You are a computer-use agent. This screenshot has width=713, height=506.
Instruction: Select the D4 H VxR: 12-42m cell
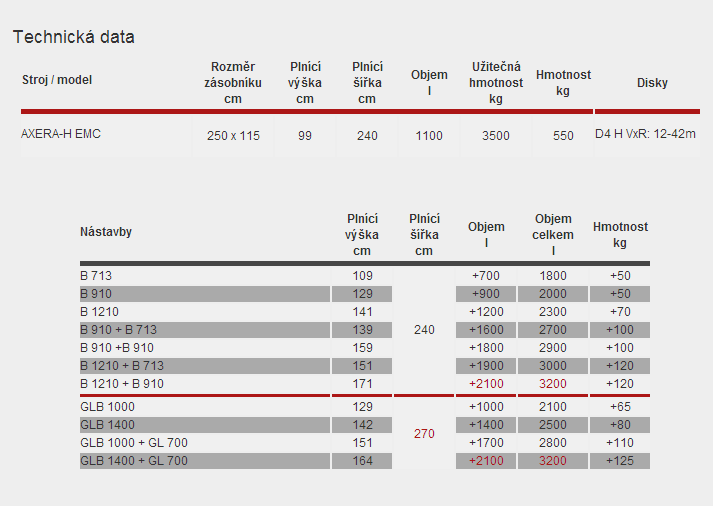[645, 134]
